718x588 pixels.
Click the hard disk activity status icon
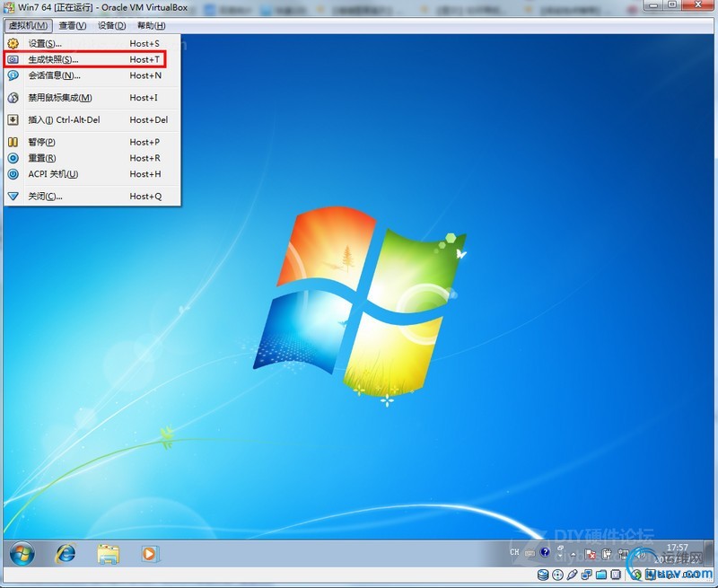(x=543, y=575)
